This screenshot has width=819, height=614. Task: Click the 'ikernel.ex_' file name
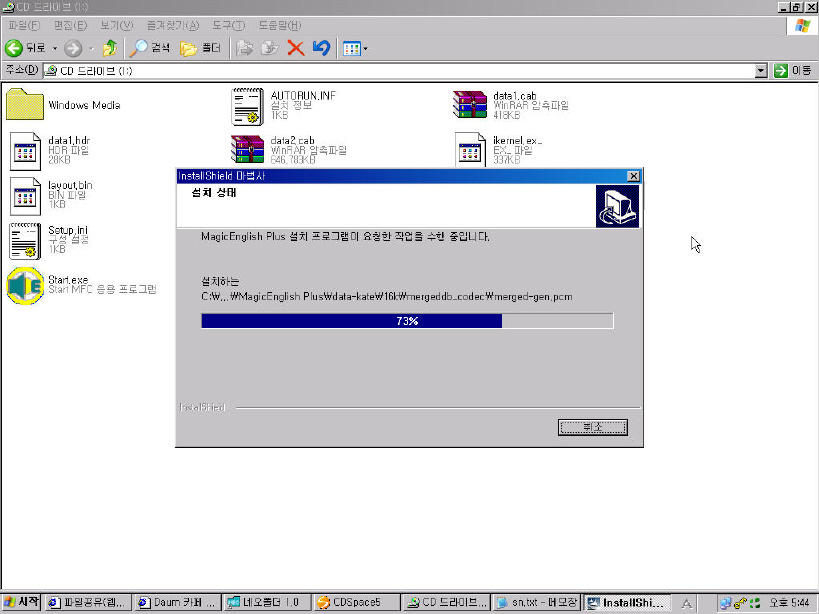click(518, 140)
